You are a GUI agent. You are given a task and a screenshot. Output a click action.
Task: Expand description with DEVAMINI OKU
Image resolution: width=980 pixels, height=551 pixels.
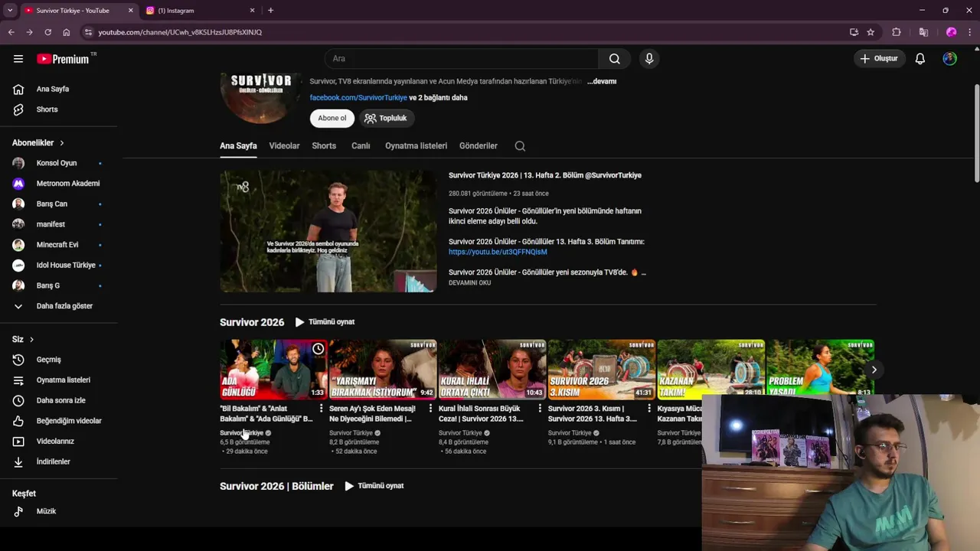(x=469, y=282)
